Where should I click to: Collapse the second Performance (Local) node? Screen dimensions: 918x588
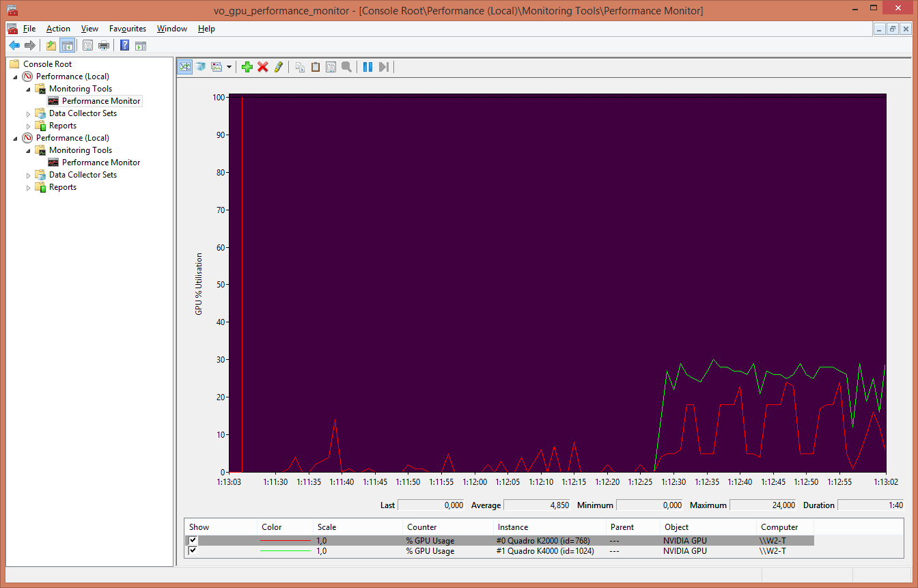point(15,138)
